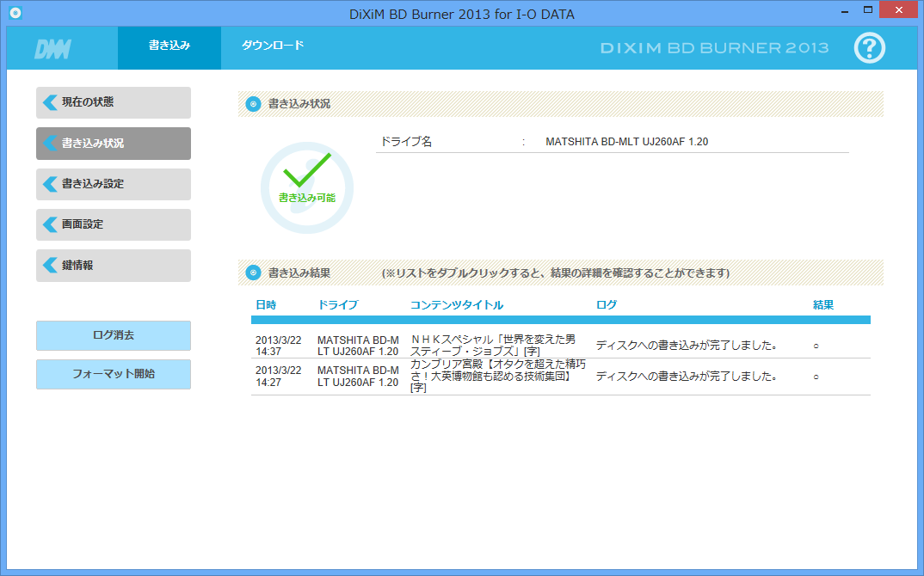Minimize the DiXiM BD Burner window

(x=845, y=10)
